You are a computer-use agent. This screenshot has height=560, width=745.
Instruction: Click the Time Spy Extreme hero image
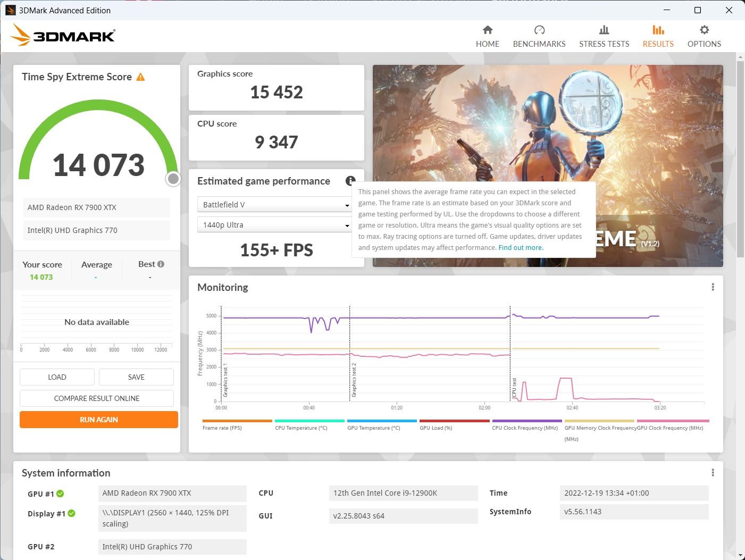[x=548, y=166]
